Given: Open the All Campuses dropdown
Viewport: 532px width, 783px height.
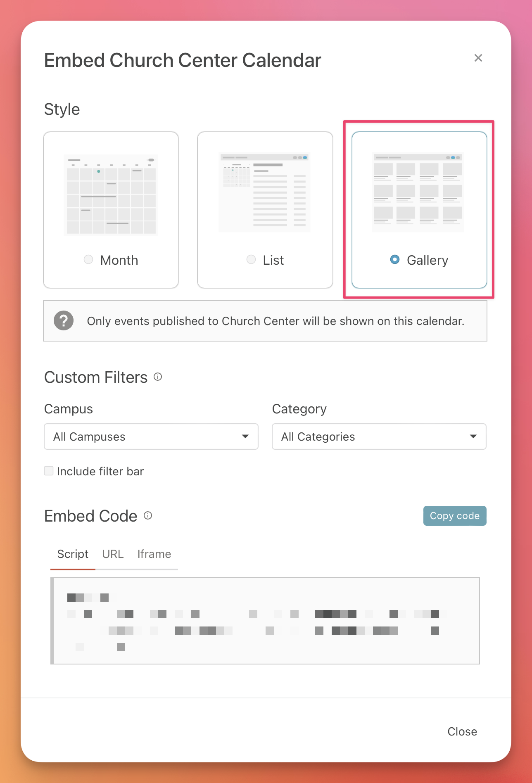Looking at the screenshot, I should (x=151, y=437).
